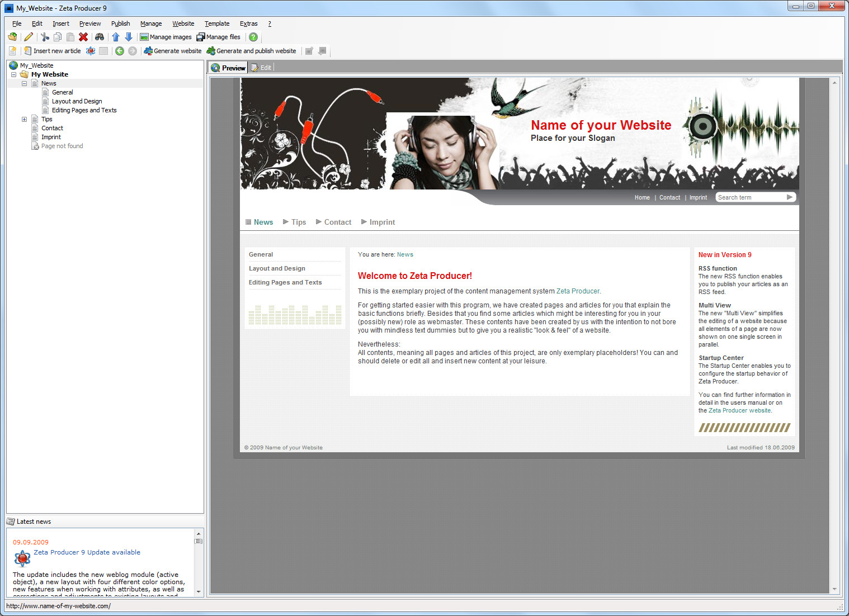Click the scissors cut icon

45,37
